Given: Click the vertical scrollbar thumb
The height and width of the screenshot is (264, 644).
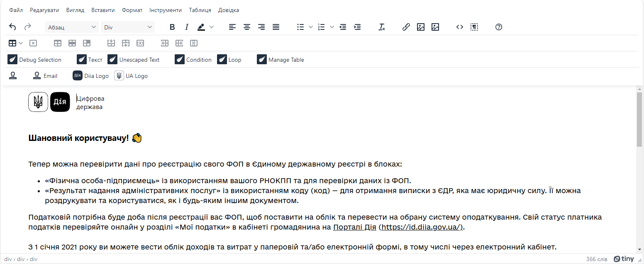Looking at the screenshot, I should pyautogui.click(x=639, y=119).
